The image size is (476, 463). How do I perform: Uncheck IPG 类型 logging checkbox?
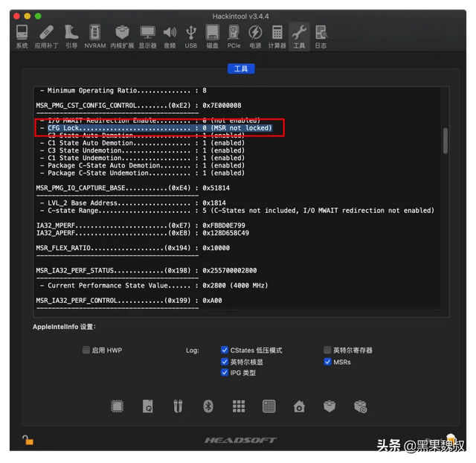(x=225, y=372)
